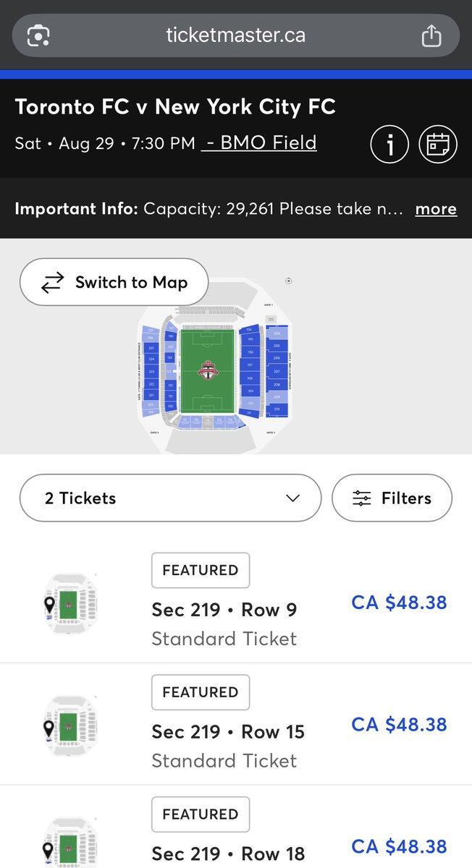Select section 207 on the seat map

277,371
